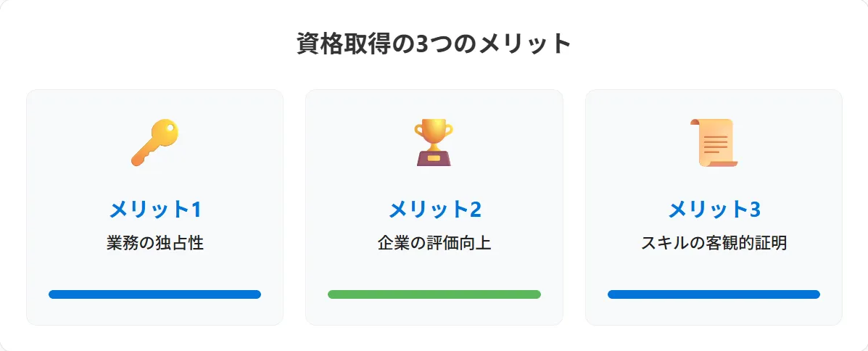Screen dimensions: 868x351
Task: Select the メリット2 heading
Action: [x=434, y=210]
